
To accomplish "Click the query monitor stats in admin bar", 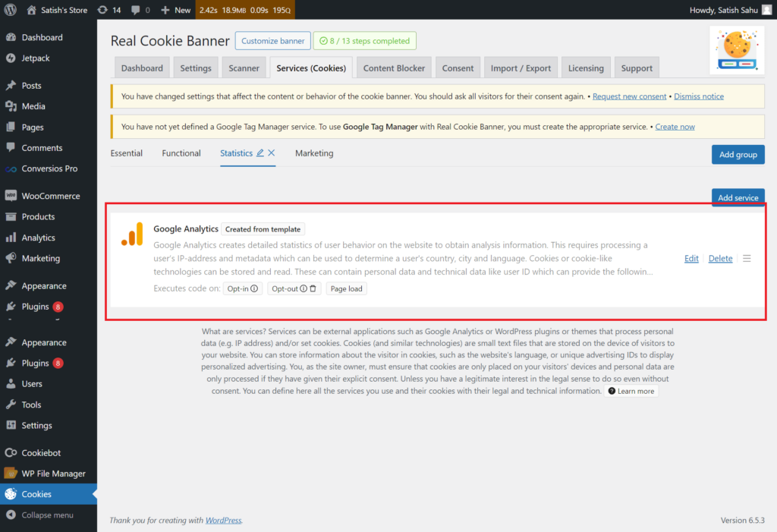I will 245,10.
